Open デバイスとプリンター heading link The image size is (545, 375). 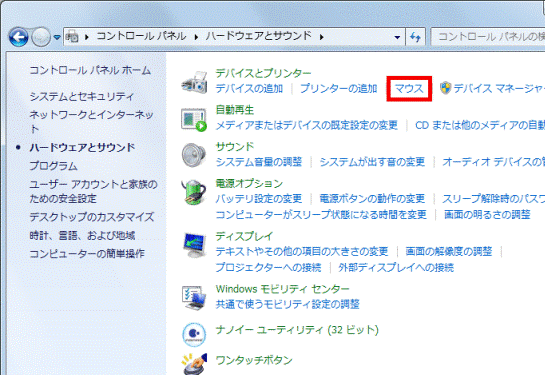263,73
